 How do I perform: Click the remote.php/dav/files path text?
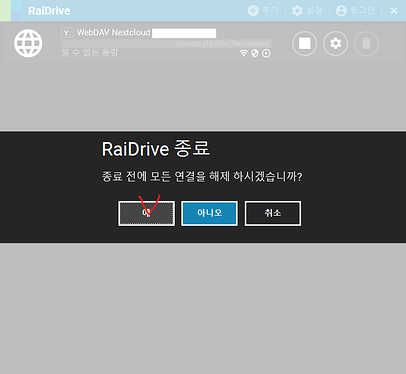tap(222, 44)
